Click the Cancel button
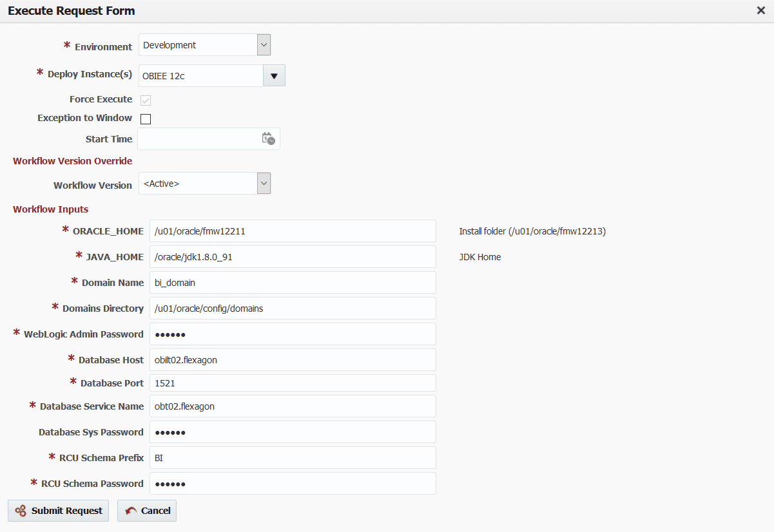This screenshot has height=532, width=774. (147, 511)
